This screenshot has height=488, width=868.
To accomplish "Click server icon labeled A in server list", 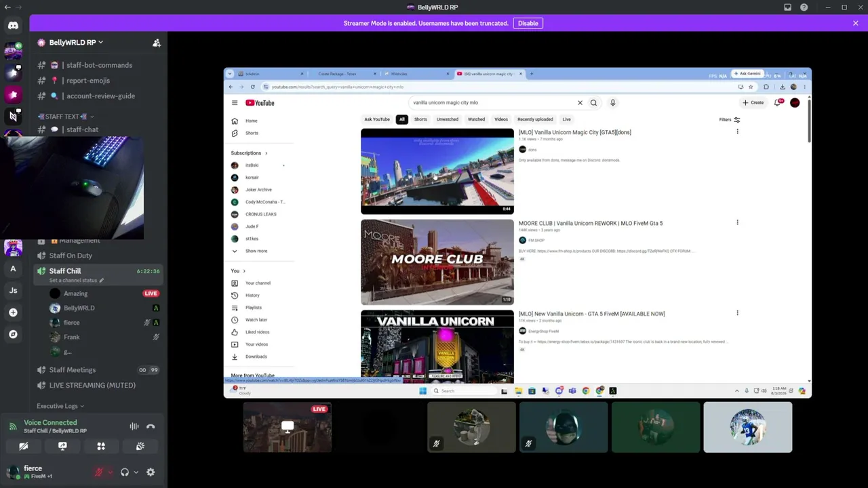I will pyautogui.click(x=13, y=269).
